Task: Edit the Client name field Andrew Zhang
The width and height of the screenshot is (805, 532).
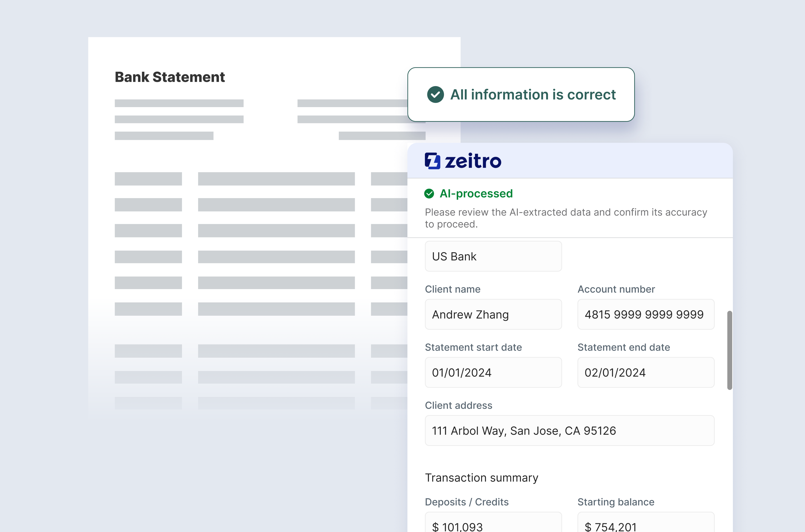Action: [493, 314]
